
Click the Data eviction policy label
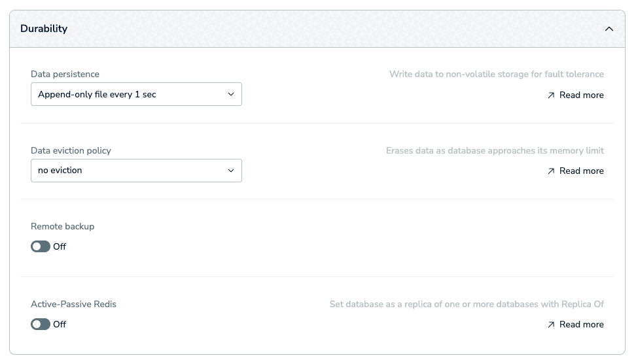click(x=71, y=151)
